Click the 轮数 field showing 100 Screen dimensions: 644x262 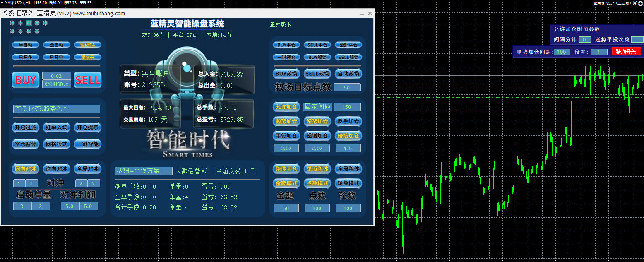pyautogui.click(x=348, y=208)
